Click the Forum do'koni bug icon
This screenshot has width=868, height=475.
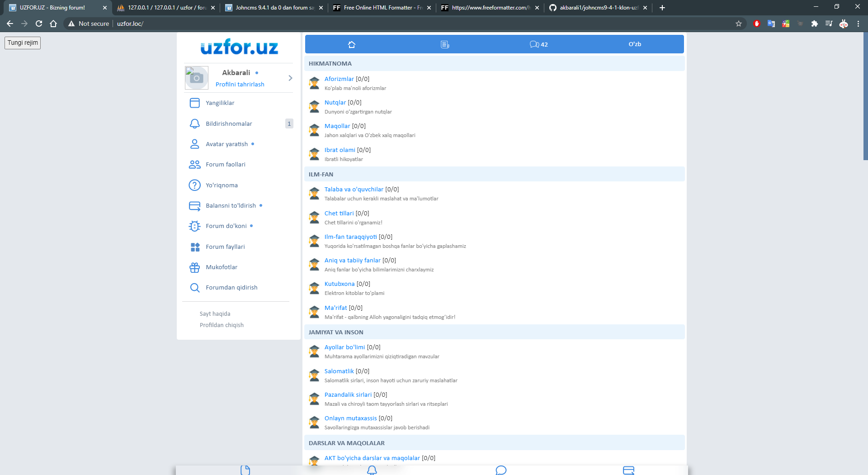(x=194, y=226)
